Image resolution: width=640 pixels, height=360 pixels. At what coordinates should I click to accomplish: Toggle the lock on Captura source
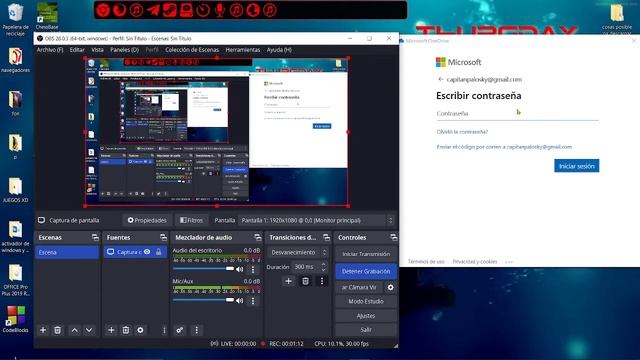pyautogui.click(x=159, y=252)
